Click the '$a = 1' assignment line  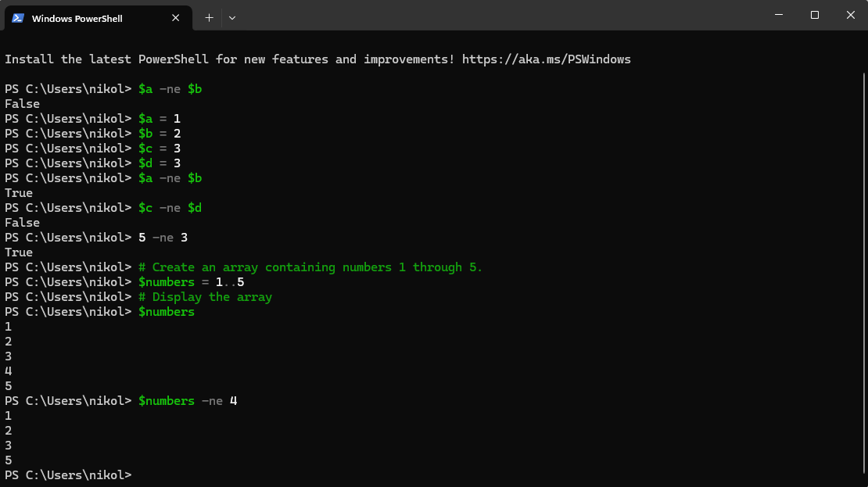(93, 119)
